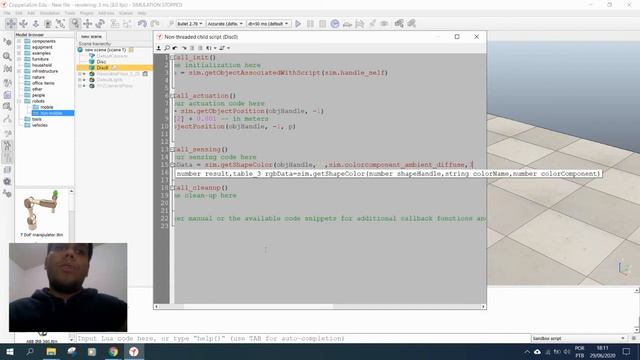Expand the infrastructure folder in model browser
The height and width of the screenshot is (360, 640).
click(x=19, y=71)
